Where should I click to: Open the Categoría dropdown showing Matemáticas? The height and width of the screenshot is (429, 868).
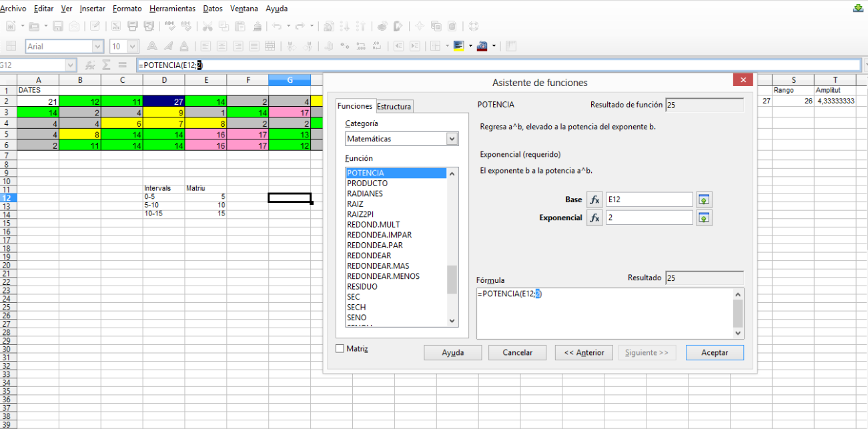[452, 139]
